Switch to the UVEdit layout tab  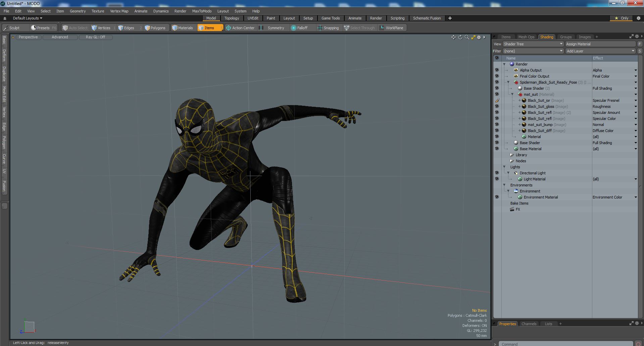(253, 18)
